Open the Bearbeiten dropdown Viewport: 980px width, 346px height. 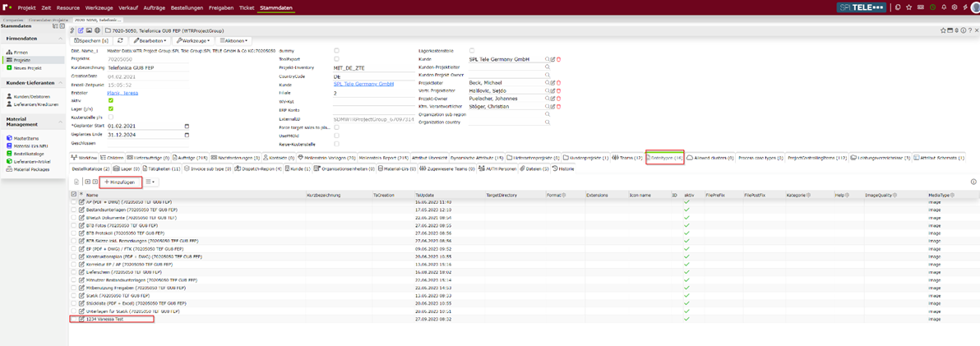[x=150, y=40]
